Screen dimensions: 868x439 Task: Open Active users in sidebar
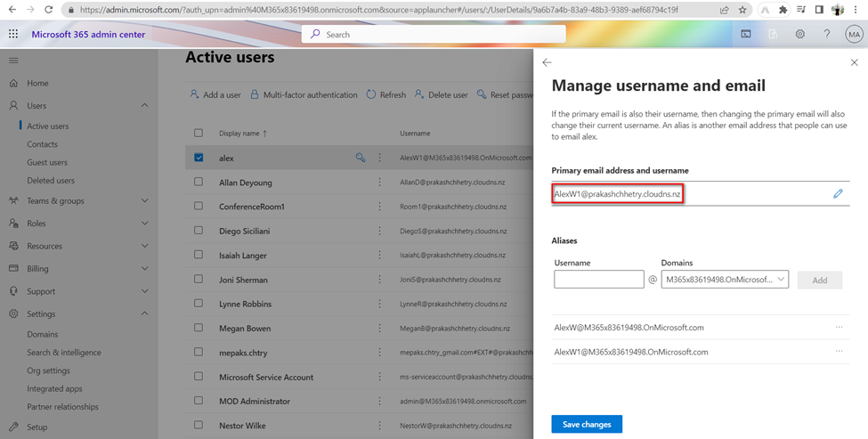48,126
